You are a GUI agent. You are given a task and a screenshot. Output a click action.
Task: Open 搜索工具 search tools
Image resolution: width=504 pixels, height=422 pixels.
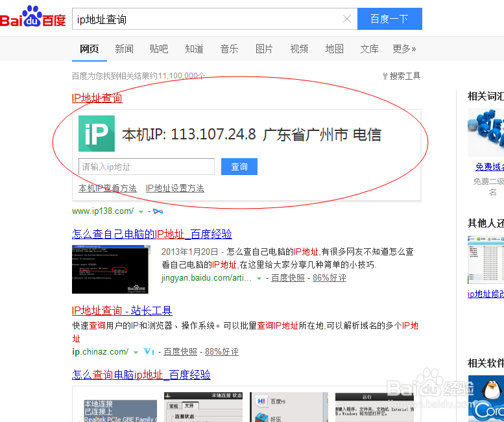(x=402, y=76)
